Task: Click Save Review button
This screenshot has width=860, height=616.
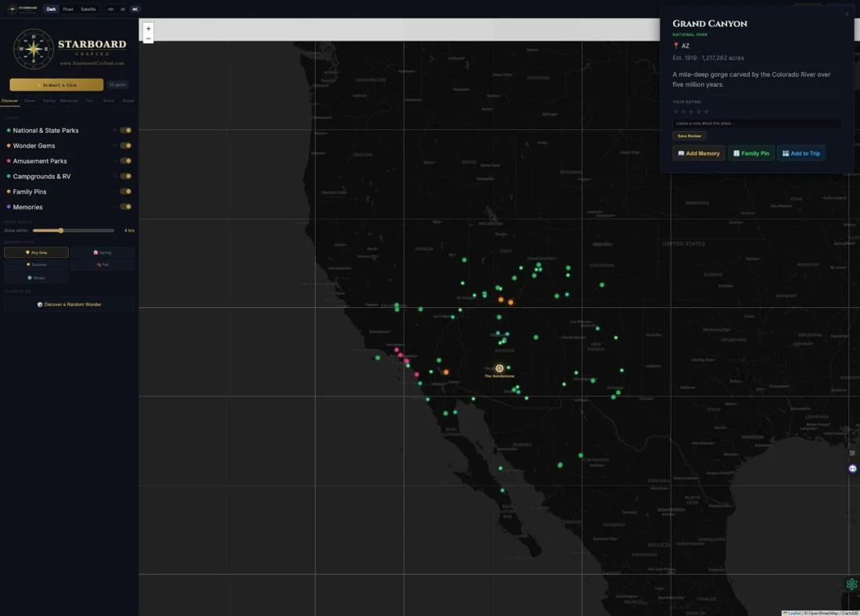Action: point(690,136)
